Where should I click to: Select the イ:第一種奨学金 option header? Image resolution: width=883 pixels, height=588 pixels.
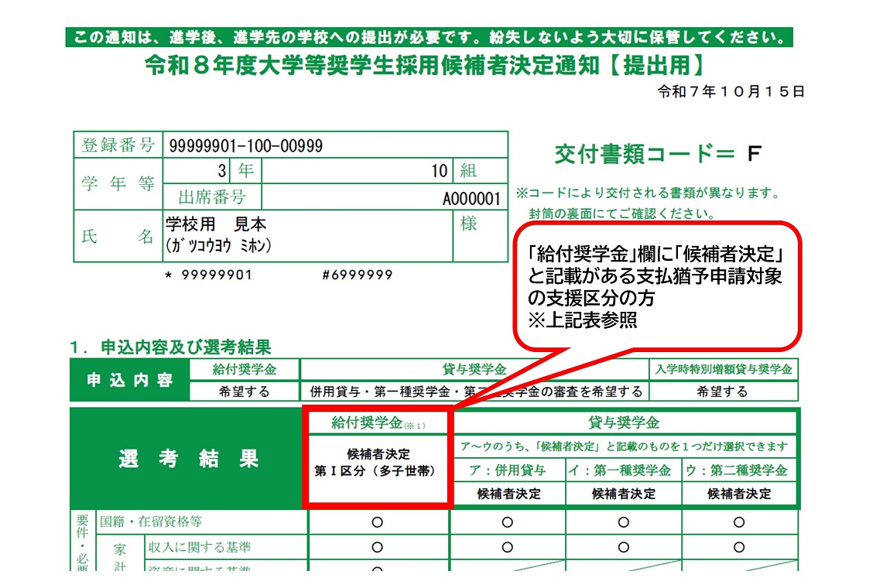pyautogui.click(x=623, y=470)
